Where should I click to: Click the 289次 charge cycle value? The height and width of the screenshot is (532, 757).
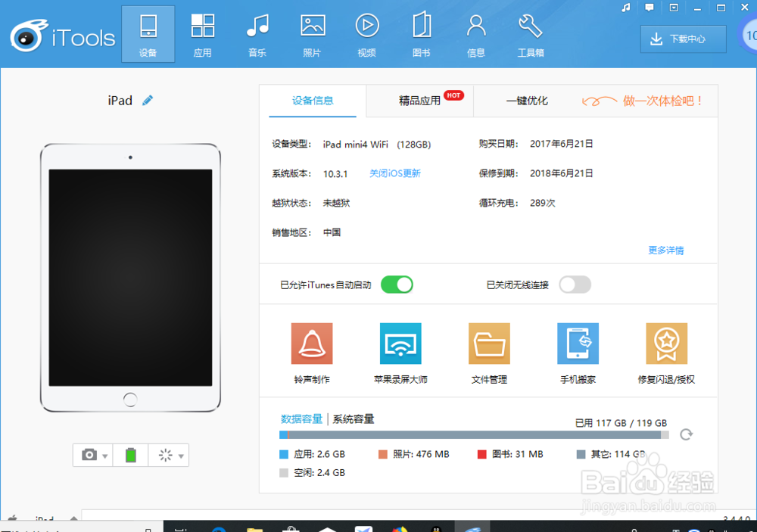543,204
